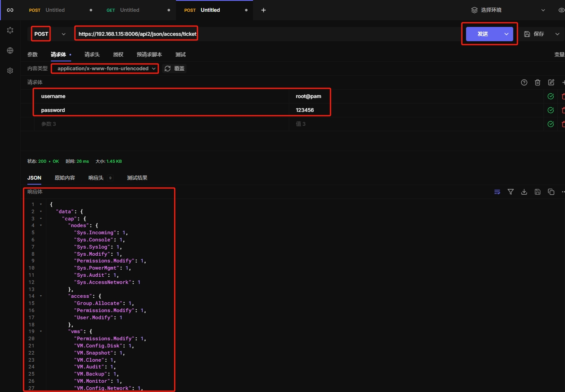Click the bulk edit pencil icon
Image resolution: width=565 pixels, height=392 pixels.
(551, 82)
